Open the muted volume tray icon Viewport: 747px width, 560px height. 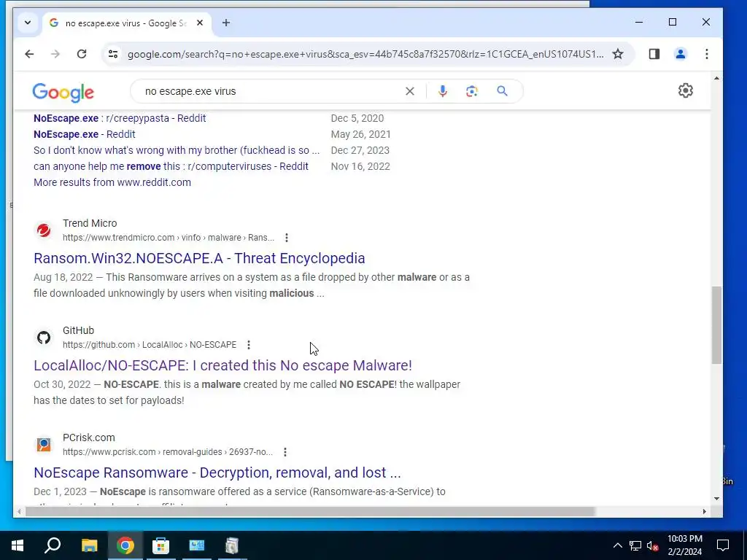(653, 545)
